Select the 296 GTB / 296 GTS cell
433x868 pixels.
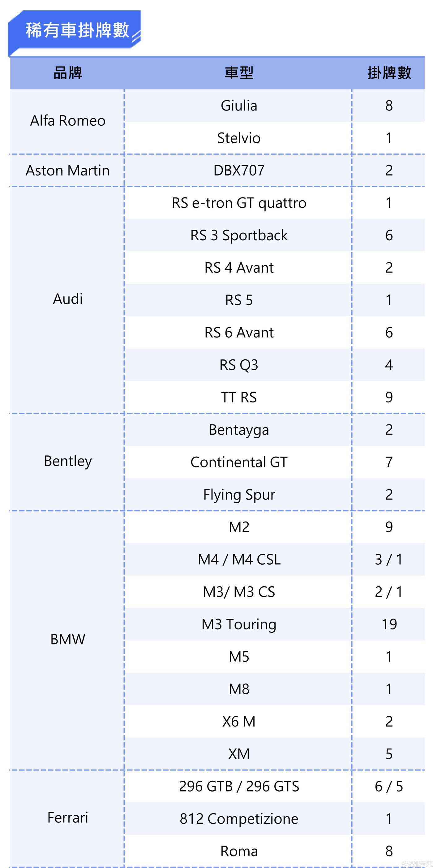coord(239,786)
